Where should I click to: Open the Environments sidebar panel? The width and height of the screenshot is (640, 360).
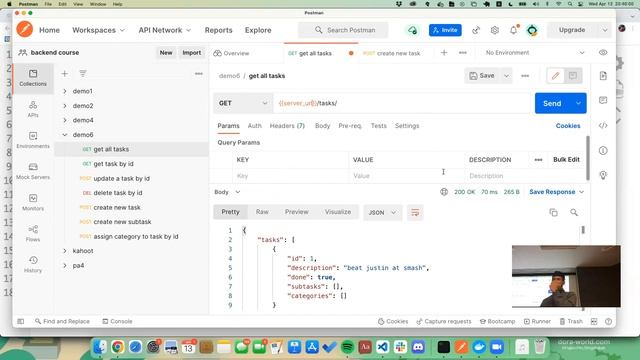click(x=33, y=140)
